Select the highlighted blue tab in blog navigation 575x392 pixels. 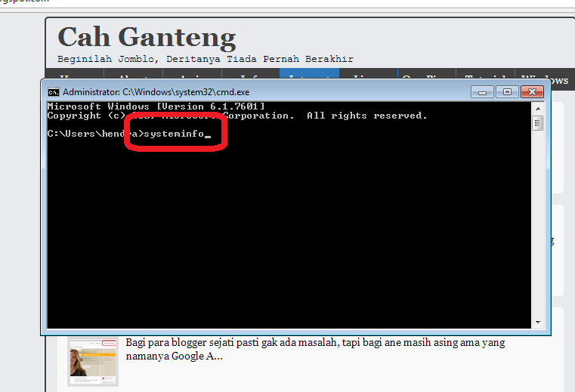click(310, 73)
